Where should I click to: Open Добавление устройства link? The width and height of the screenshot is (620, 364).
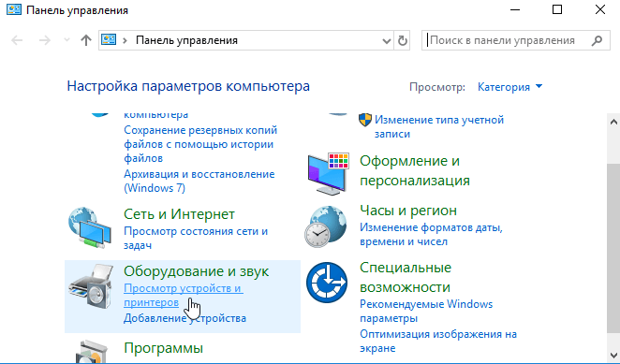(185, 318)
